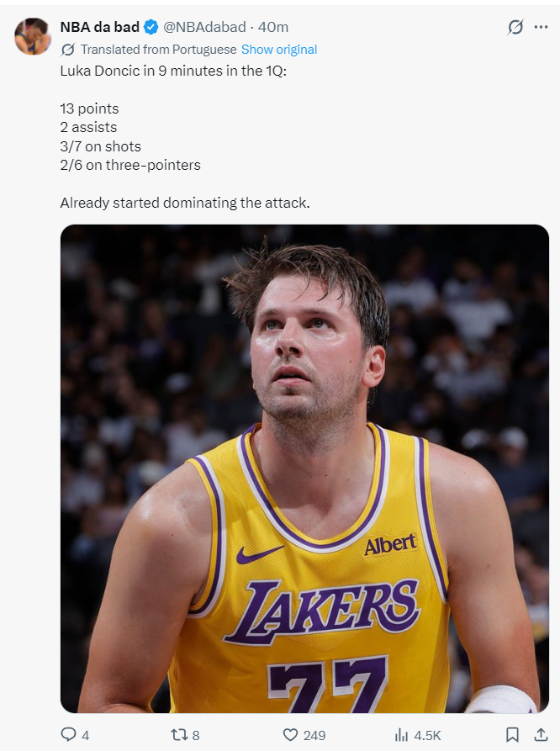This screenshot has height=751, width=560.
Task: Open the reply icon with 4 comments
Action: point(68,734)
